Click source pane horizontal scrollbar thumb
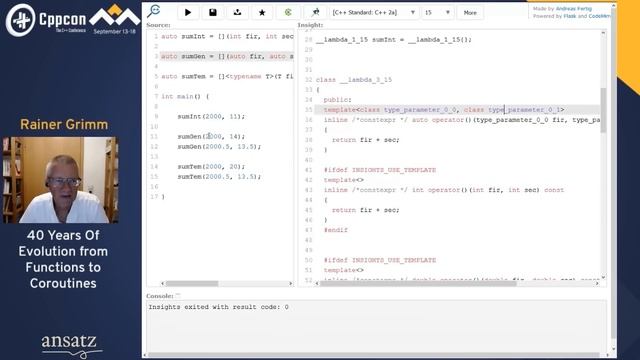This screenshot has width=640, height=360. pyautogui.click(x=192, y=283)
